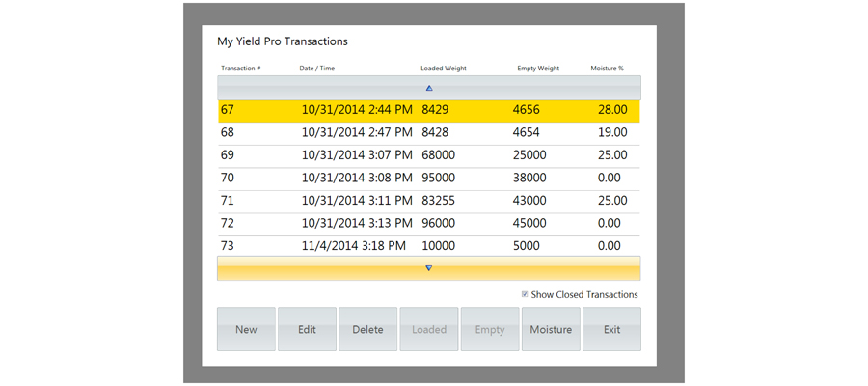Click empty weight 43000
The height and width of the screenshot is (386, 868).
(529, 201)
